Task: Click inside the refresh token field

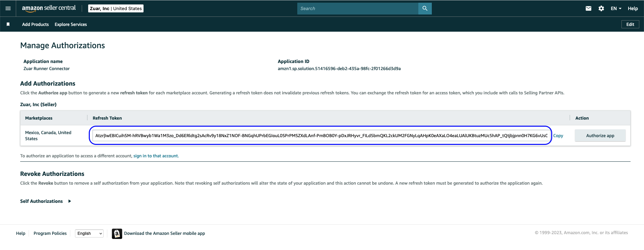Action: coord(321,135)
